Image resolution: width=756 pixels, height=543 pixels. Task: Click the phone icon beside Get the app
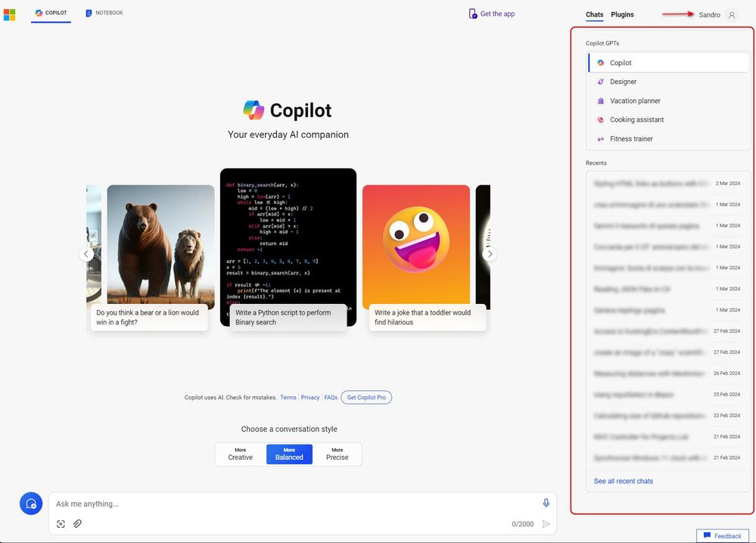point(473,14)
